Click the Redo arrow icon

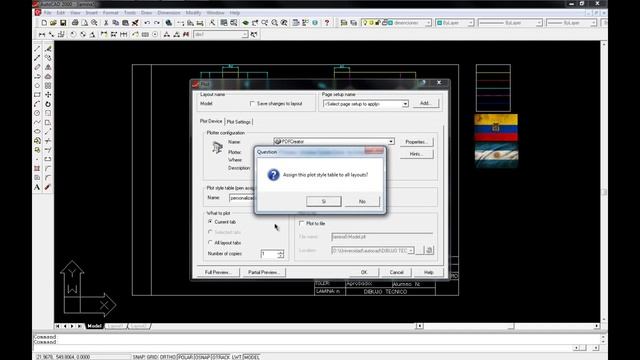coord(157,23)
